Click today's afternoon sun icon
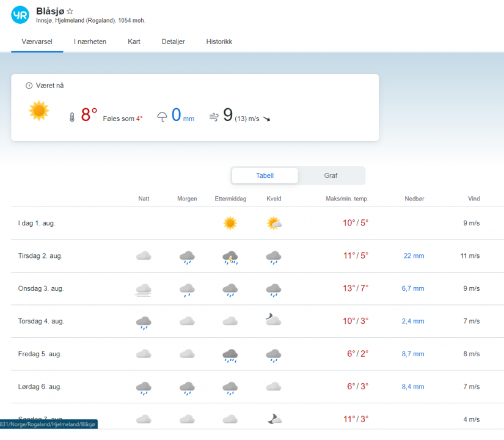Viewport: 504px width, 440px height. 230,224
